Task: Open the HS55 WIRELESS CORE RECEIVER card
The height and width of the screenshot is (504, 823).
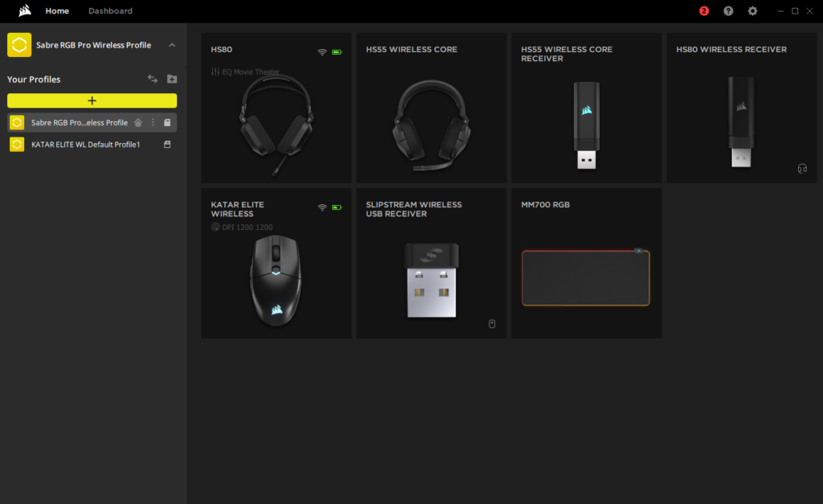Action: click(586, 108)
